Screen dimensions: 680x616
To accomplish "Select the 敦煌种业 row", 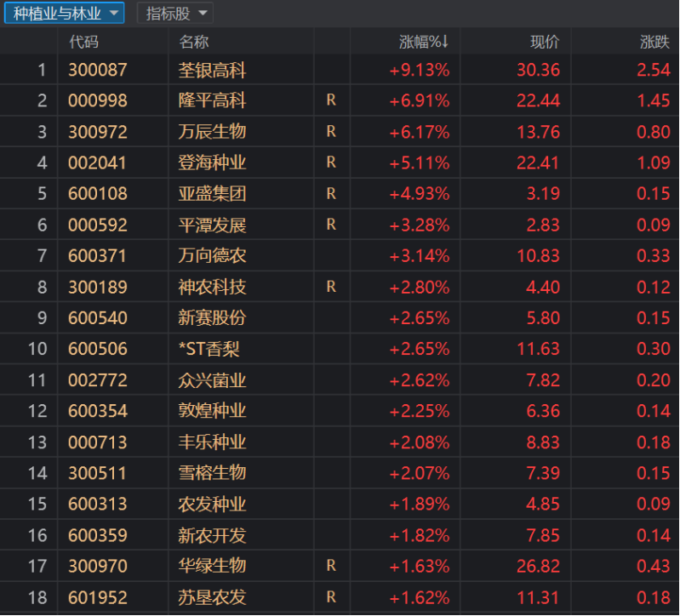I will (212, 411).
